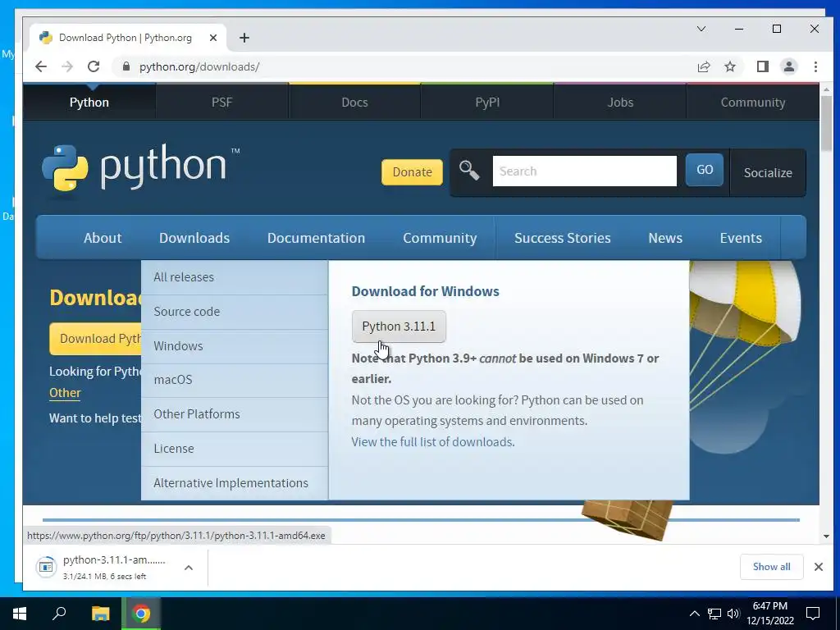Viewport: 840px width, 630px height.
Task: Click the browser back arrow
Action: pyautogui.click(x=41, y=66)
